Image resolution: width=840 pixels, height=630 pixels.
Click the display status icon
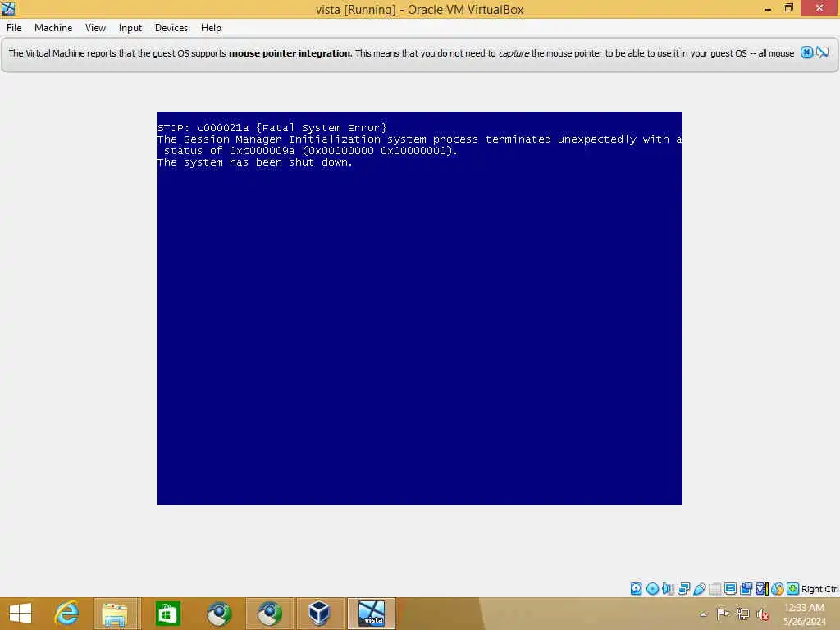730,588
